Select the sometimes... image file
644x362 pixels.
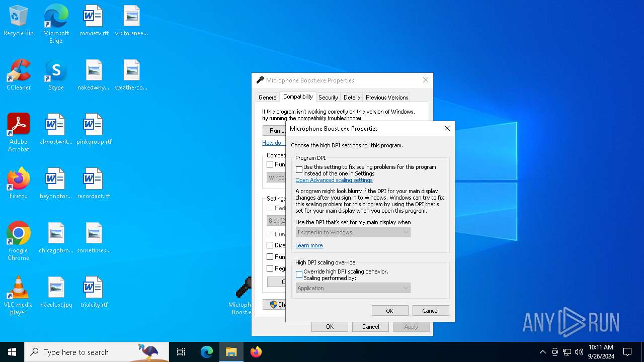click(94, 238)
